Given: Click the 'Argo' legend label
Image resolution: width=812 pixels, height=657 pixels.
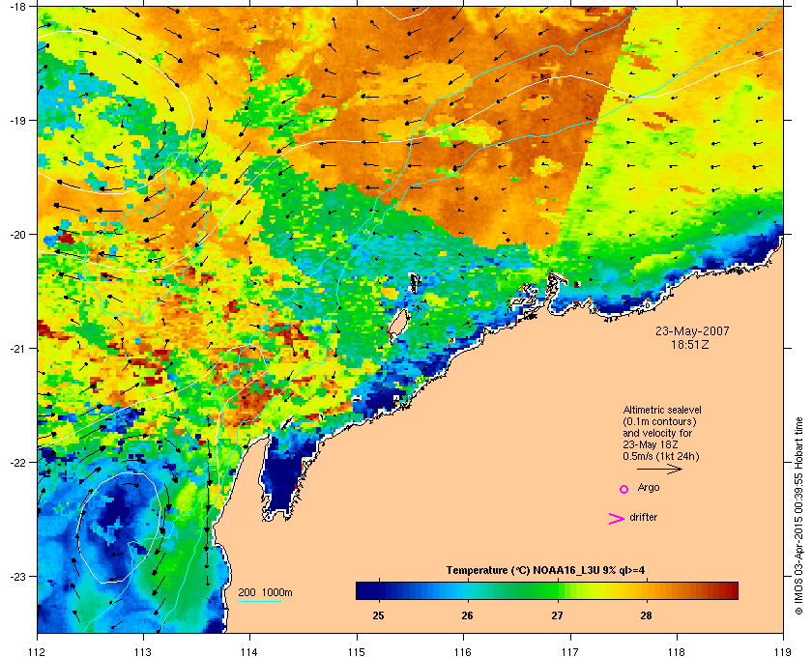Looking at the screenshot, I should 649,487.
